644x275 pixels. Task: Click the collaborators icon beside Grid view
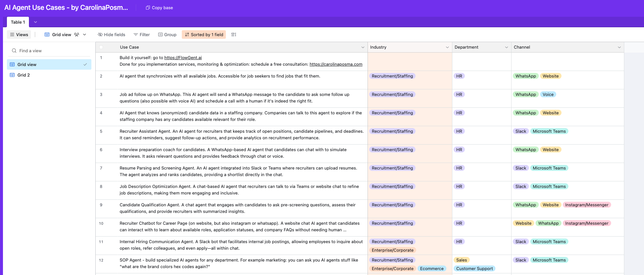tap(77, 34)
